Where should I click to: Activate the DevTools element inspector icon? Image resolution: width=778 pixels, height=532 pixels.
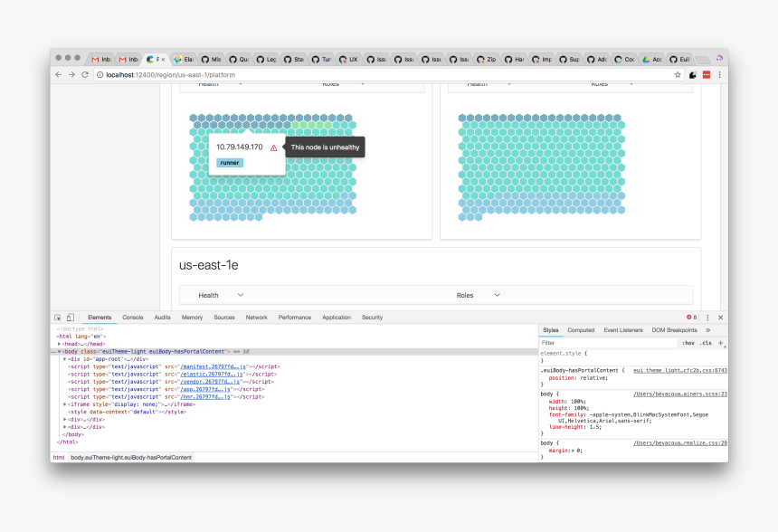58,318
